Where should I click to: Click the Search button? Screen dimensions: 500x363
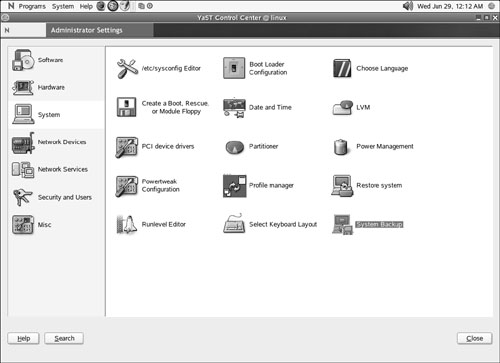pyautogui.click(x=64, y=339)
